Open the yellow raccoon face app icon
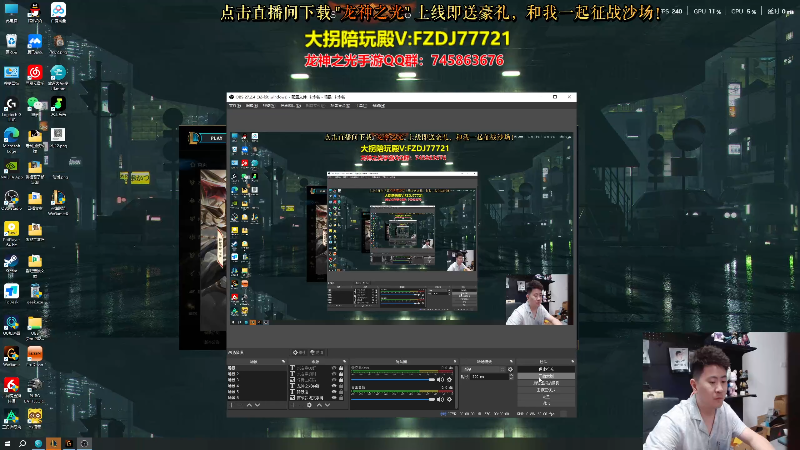 point(35,418)
